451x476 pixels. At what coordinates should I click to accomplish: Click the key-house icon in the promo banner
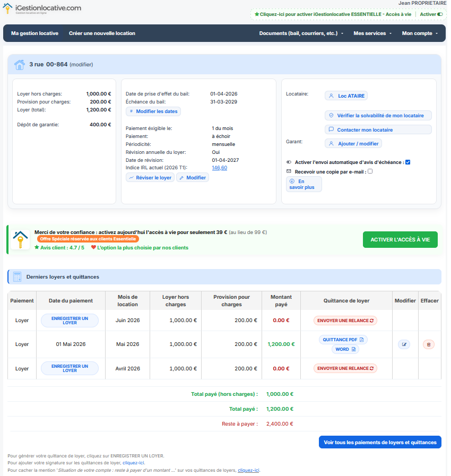(x=20, y=239)
